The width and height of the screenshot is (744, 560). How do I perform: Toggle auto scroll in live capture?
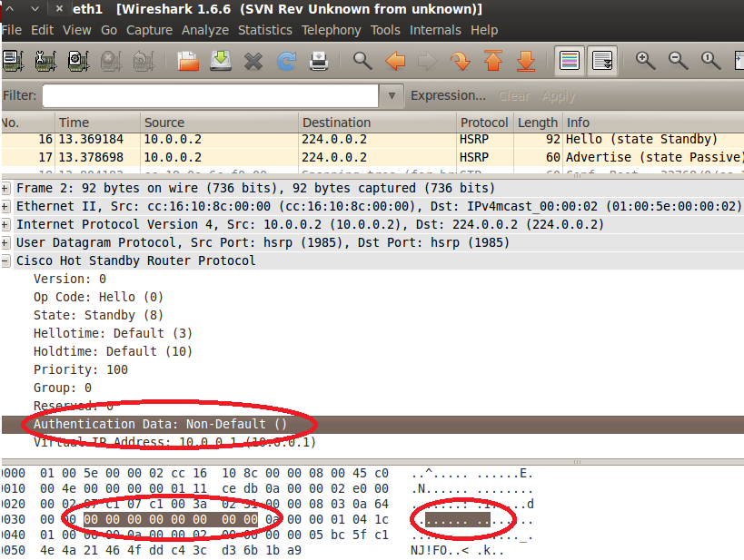coord(602,61)
